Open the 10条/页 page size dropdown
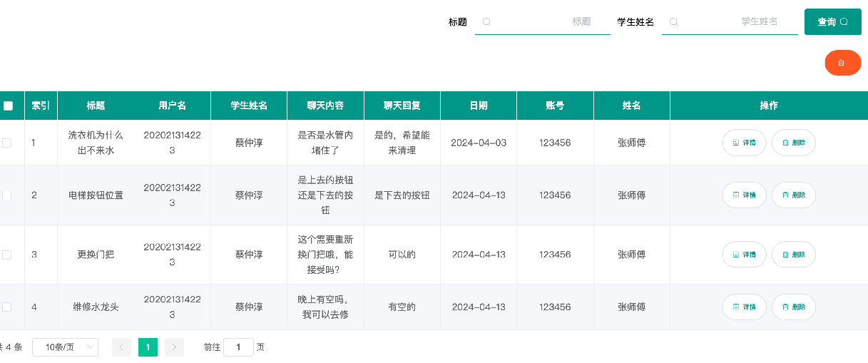 pyautogui.click(x=65, y=347)
